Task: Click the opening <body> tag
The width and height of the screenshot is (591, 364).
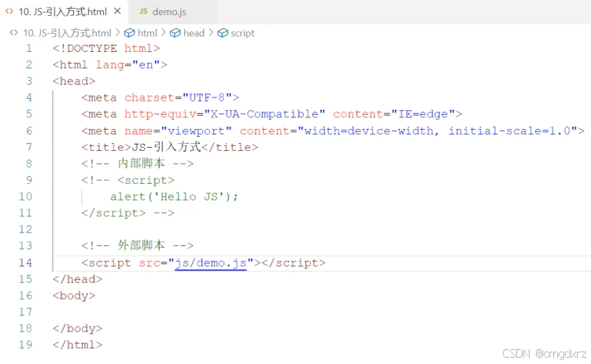Action: coord(74,296)
